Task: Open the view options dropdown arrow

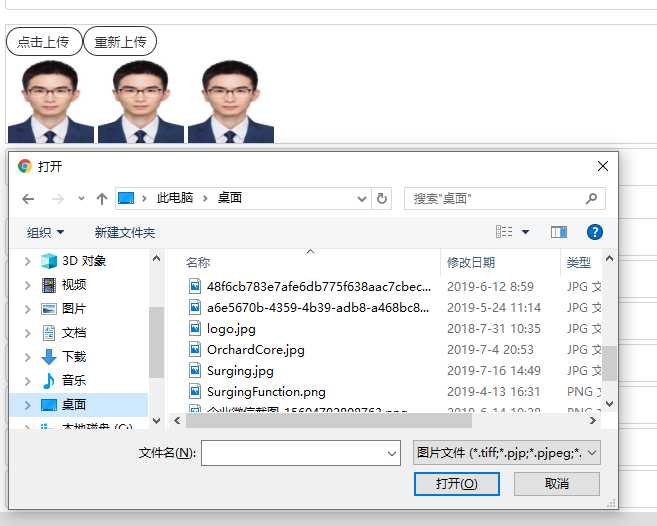Action: [x=525, y=232]
